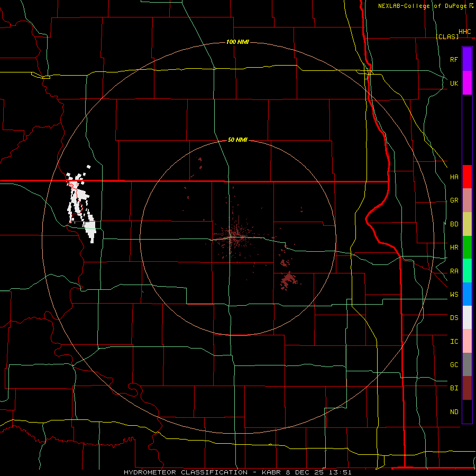Click the WS legend label
This screenshot has width=476, height=476.
click(454, 294)
